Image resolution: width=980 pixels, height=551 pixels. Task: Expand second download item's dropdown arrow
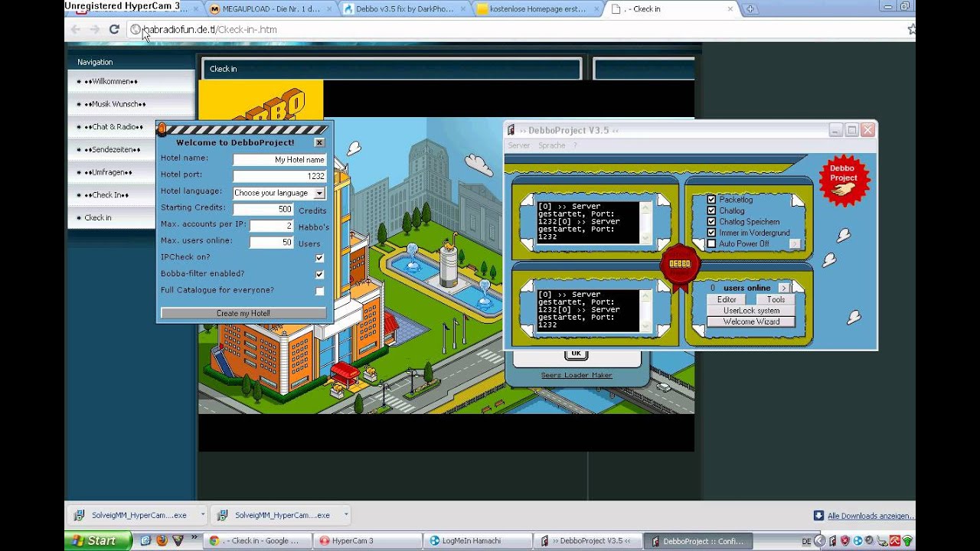point(346,515)
